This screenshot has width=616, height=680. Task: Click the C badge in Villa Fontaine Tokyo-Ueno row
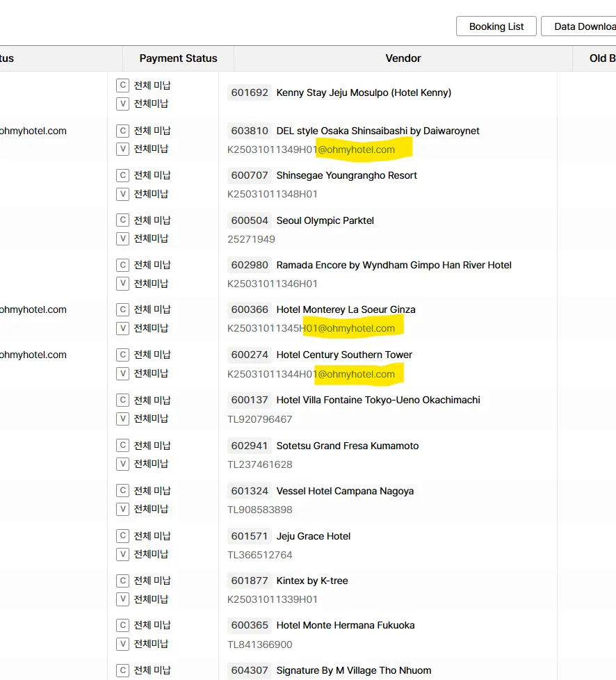(x=123, y=400)
